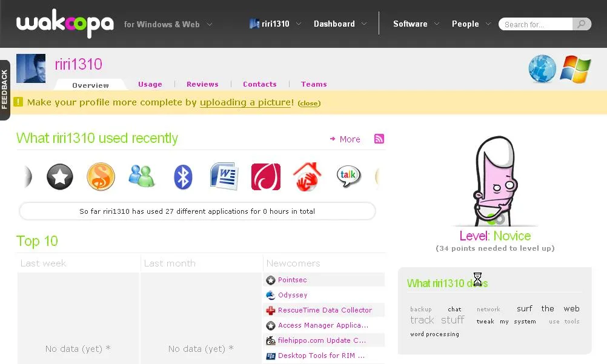
Task: Click the backup tag
Action: pos(421,309)
